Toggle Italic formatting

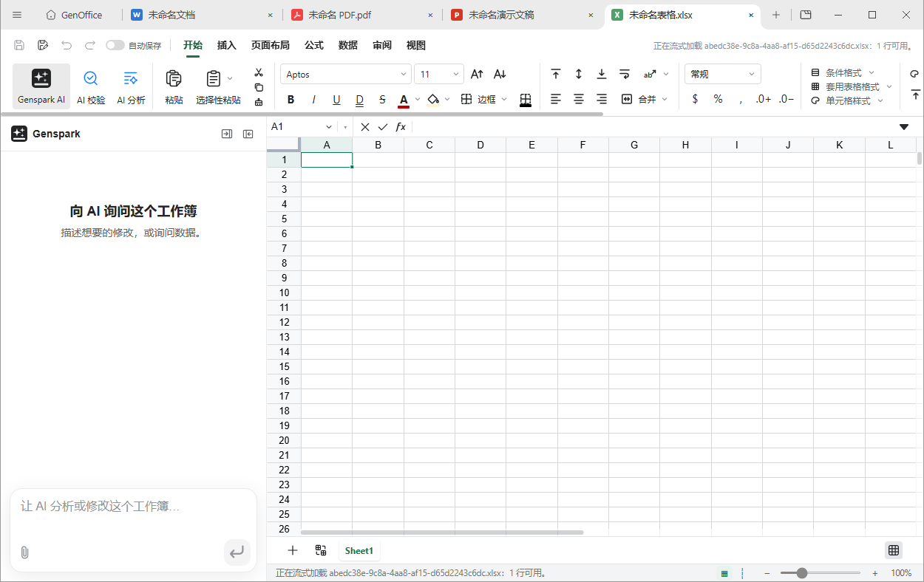point(313,100)
